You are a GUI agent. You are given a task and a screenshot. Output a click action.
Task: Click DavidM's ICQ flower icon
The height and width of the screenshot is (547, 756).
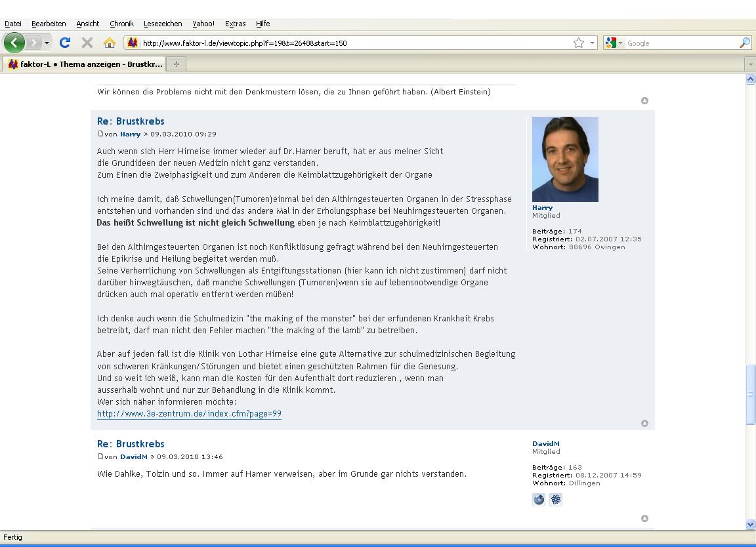556,500
